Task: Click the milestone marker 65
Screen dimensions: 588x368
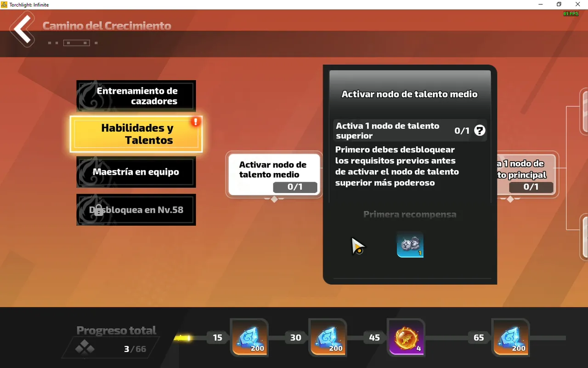Action: pos(479,338)
